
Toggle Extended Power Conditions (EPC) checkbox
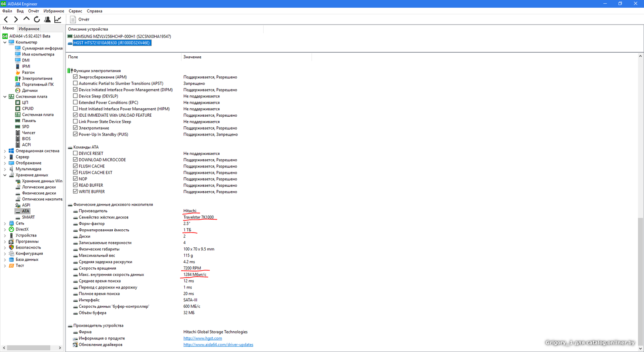coord(75,102)
